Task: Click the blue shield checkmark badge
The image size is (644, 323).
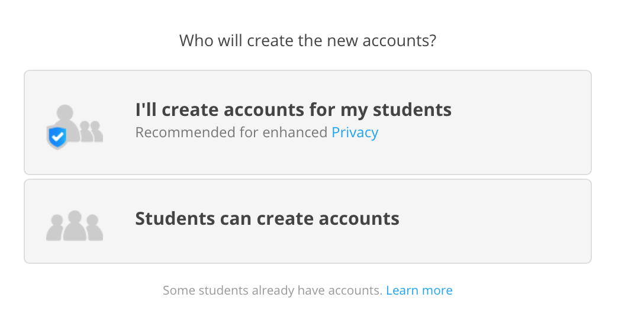Action: [x=57, y=137]
